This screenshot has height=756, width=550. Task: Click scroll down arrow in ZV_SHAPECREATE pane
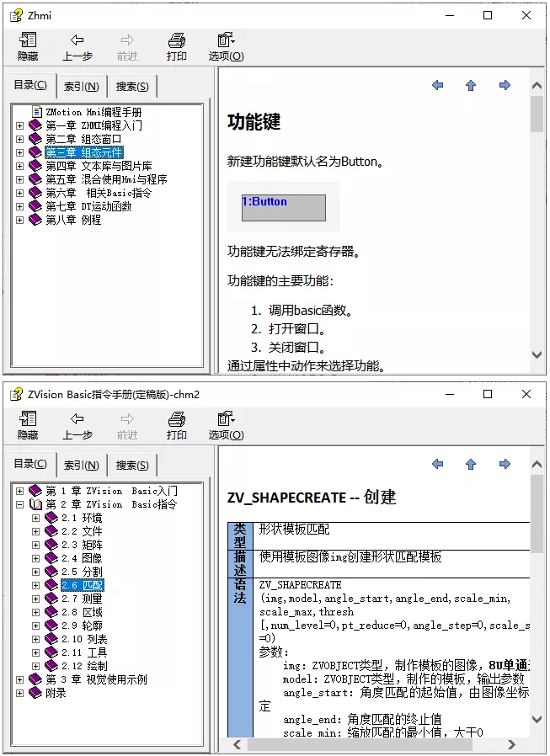(537, 719)
